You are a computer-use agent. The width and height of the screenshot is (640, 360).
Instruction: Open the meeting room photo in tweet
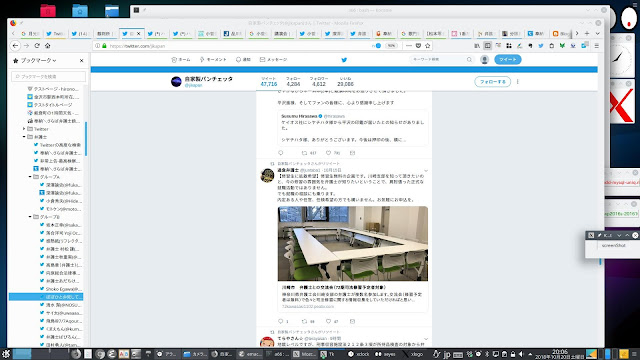[353, 244]
